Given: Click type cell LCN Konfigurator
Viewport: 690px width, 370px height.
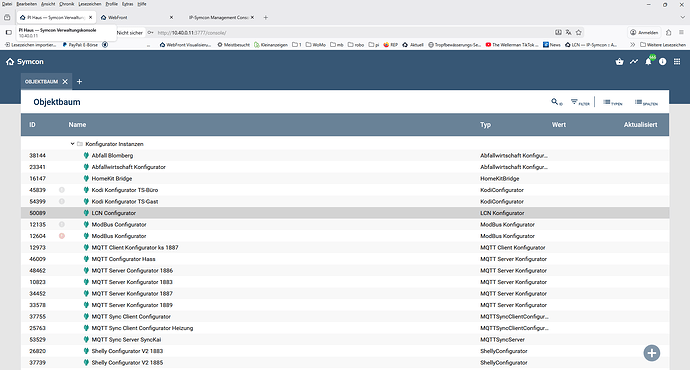Looking at the screenshot, I should [502, 213].
